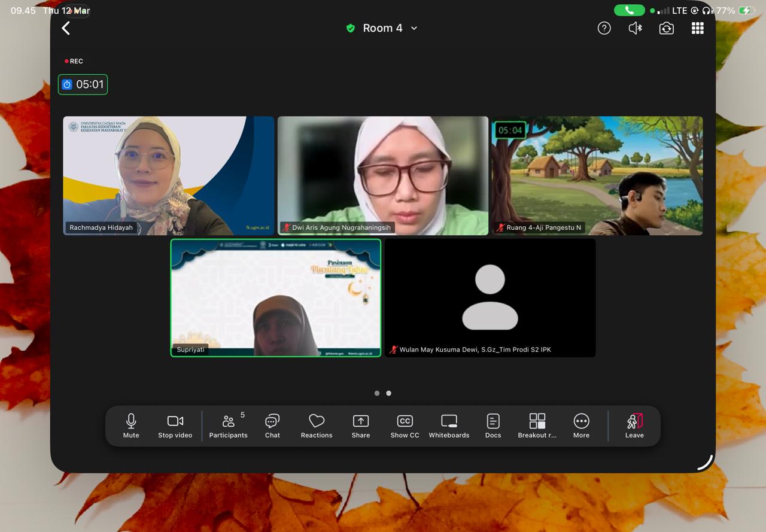
Task: Mute the microphone
Action: [x=131, y=425]
